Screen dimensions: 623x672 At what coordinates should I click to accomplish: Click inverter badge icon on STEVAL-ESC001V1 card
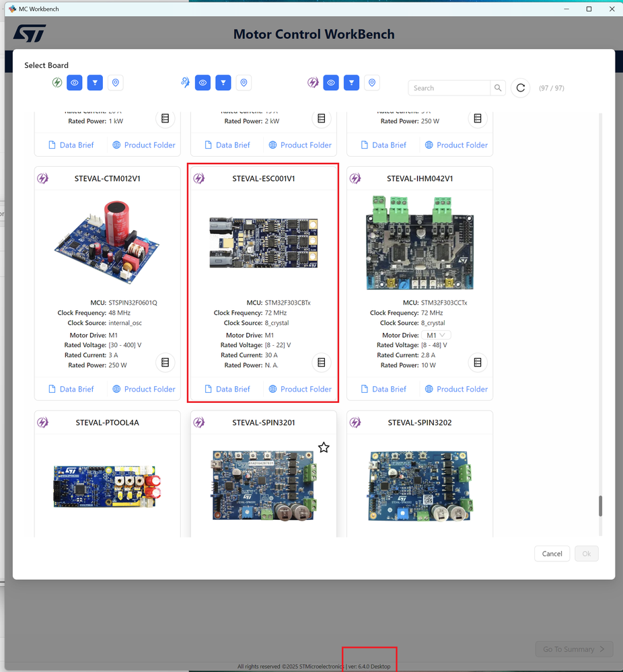[199, 178]
